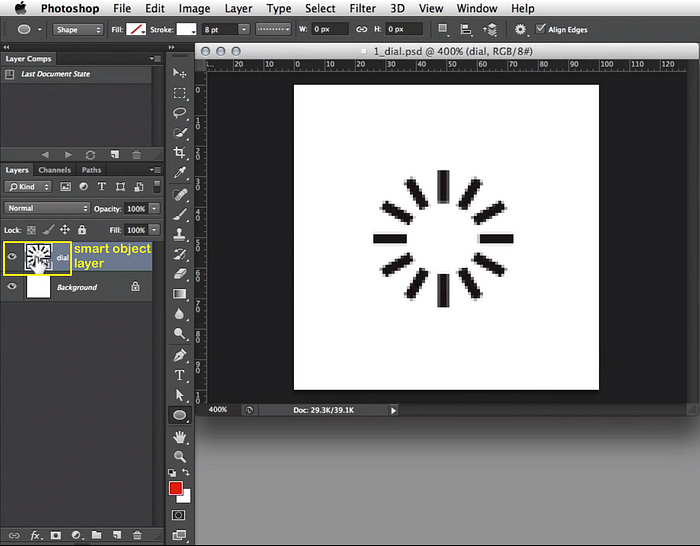Select the Spot Healing Brush tool
Viewport: 700px width, 546px height.
point(179,195)
